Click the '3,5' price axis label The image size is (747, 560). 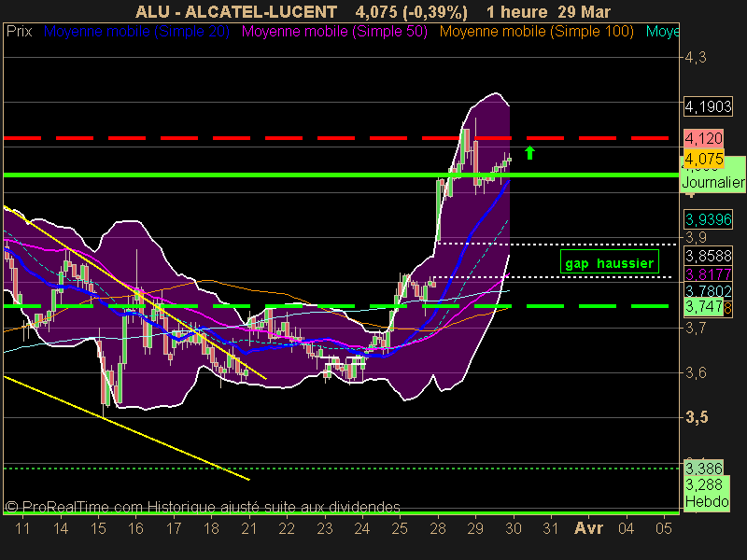697,417
